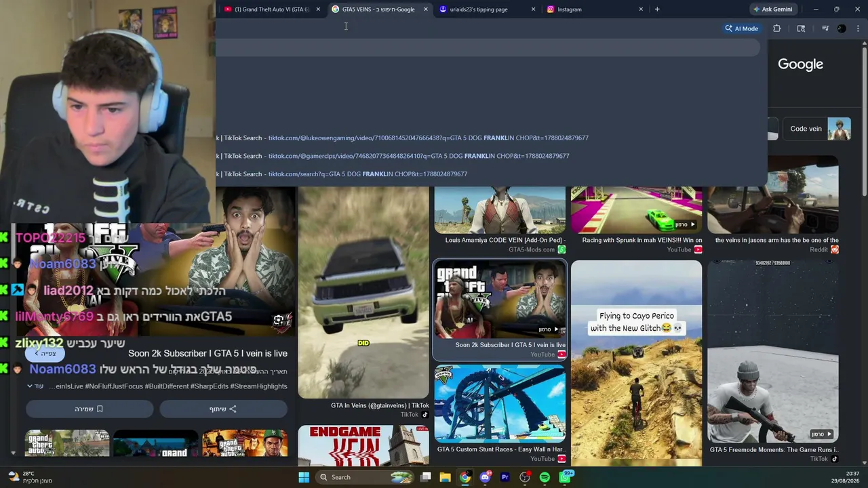
Task: Open the veins in jasons arm Reddit result
Action: click(773, 195)
